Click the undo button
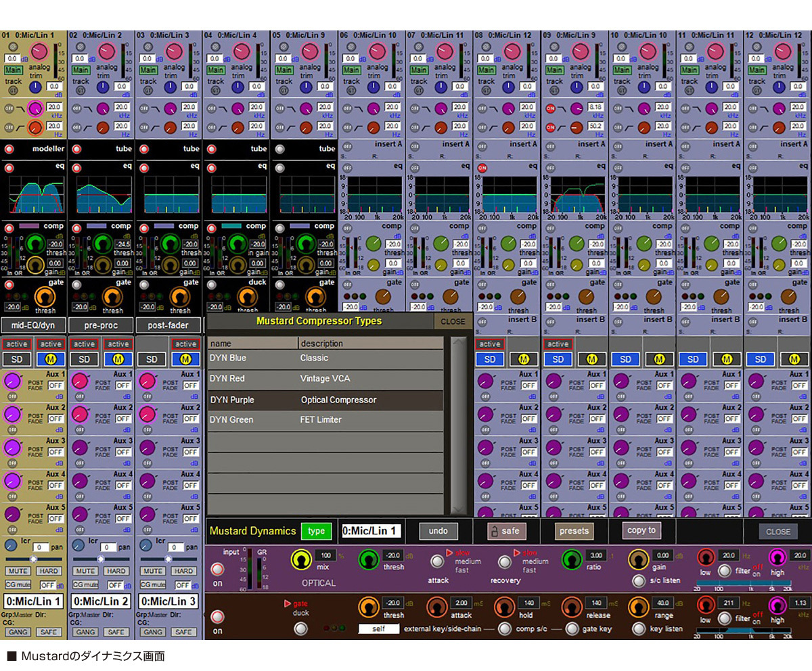The height and width of the screenshot is (671, 812). [x=438, y=531]
